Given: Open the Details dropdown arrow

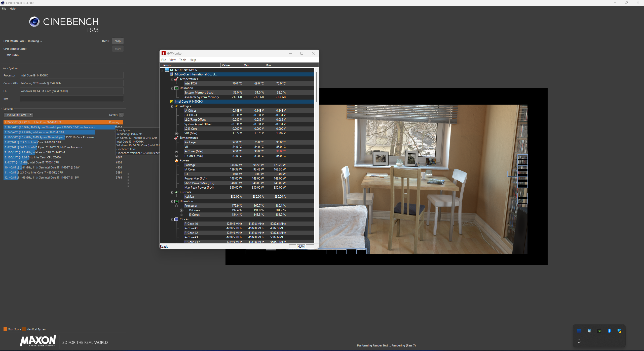Looking at the screenshot, I should point(121,115).
